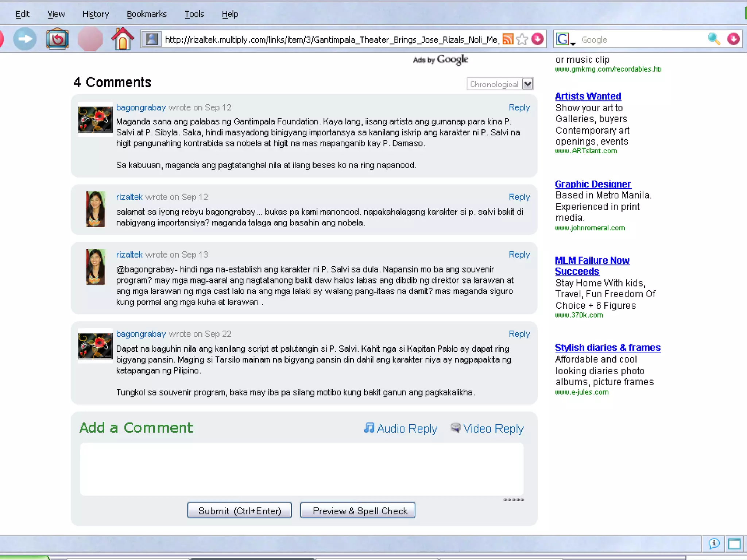This screenshot has width=747, height=560.
Task: Open the Bookmarks menu
Action: click(147, 14)
